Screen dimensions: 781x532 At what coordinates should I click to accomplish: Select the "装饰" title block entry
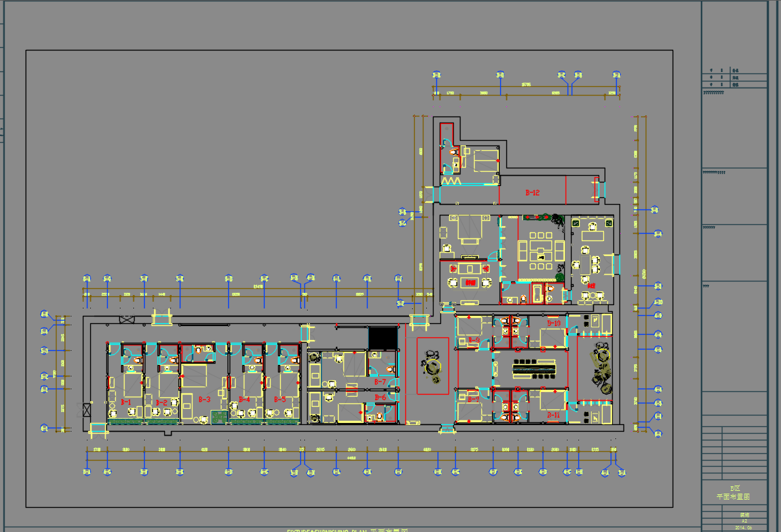[x=744, y=515]
